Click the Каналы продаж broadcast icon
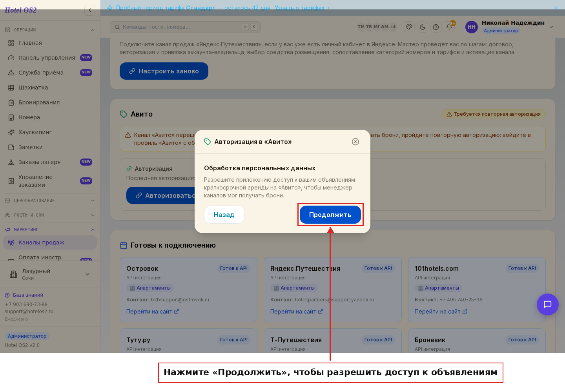Viewport: 565px width, 392px height. click(11, 242)
